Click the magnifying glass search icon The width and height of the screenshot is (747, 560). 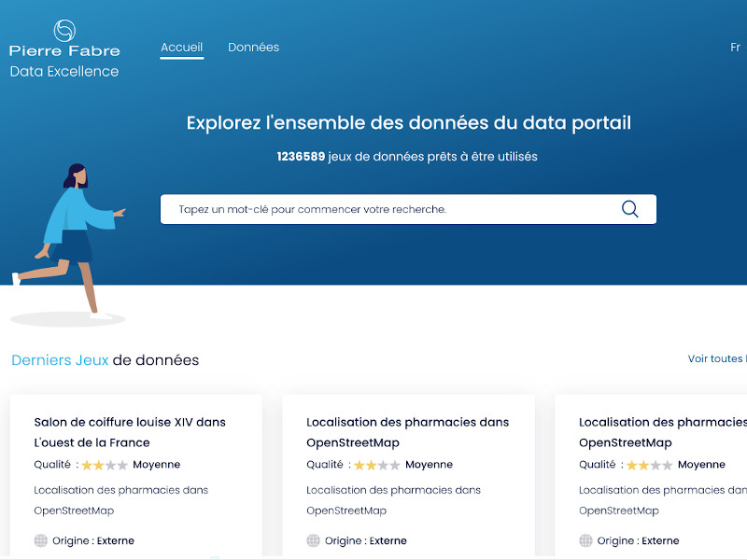[630, 209]
